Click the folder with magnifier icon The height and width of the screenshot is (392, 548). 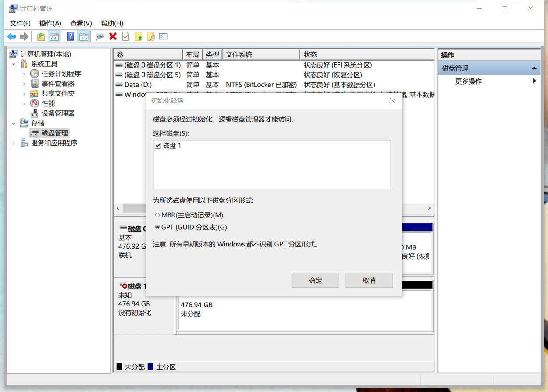click(x=151, y=37)
